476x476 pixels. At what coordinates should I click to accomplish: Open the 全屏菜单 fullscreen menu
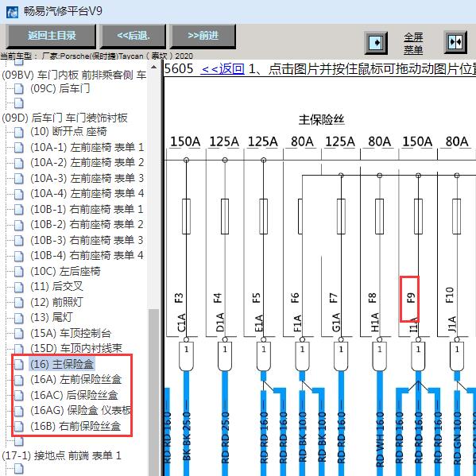click(413, 43)
